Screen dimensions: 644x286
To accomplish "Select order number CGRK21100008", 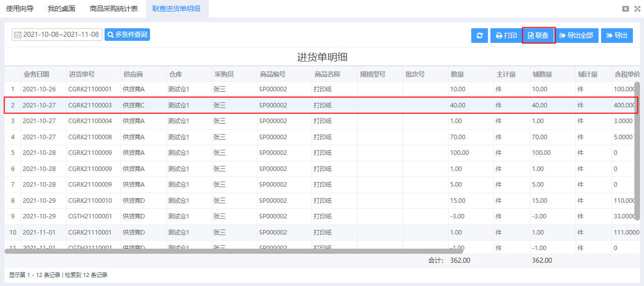I will coord(90,137).
